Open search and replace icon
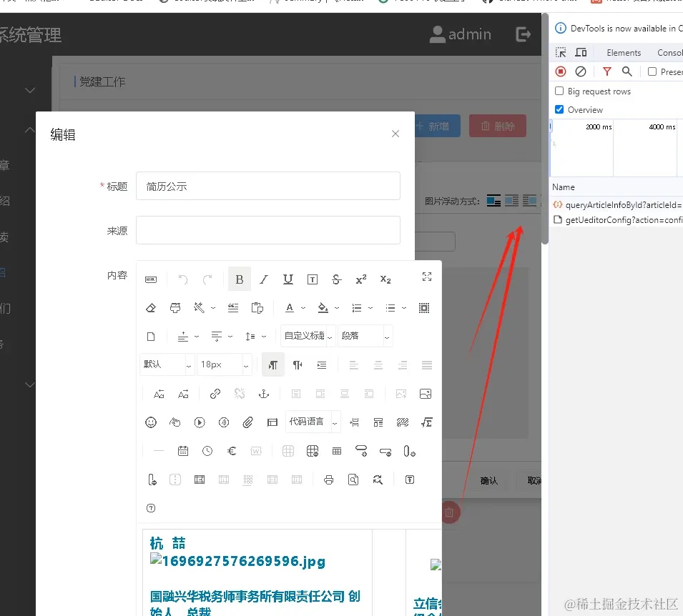683x616 pixels. point(378,480)
